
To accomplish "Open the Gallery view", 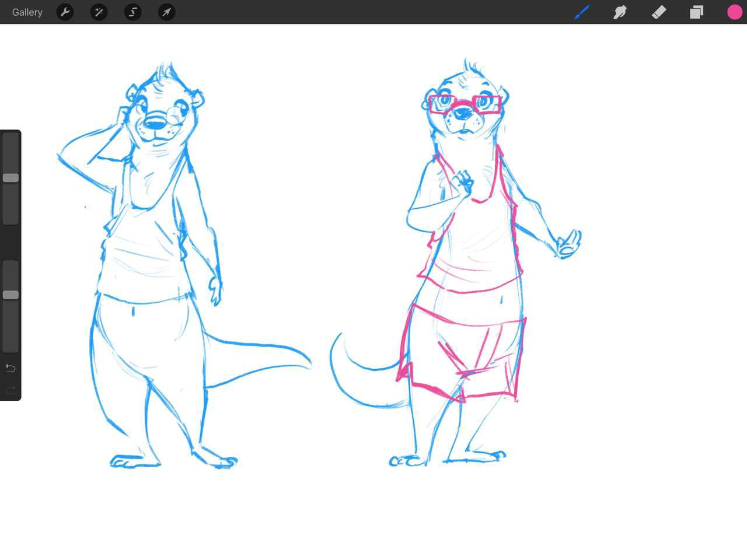I will coord(27,12).
